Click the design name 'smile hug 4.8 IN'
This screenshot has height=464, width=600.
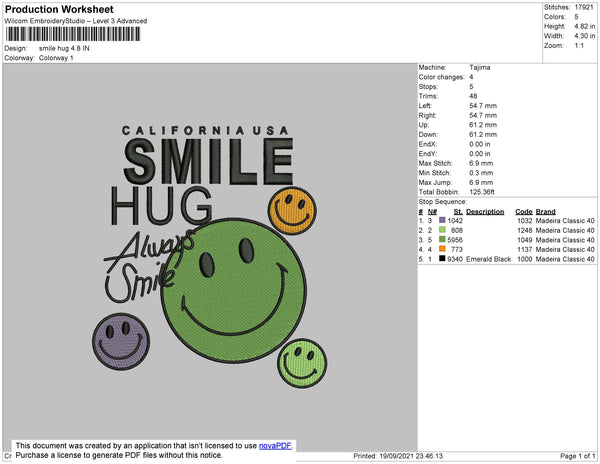pyautogui.click(x=64, y=48)
